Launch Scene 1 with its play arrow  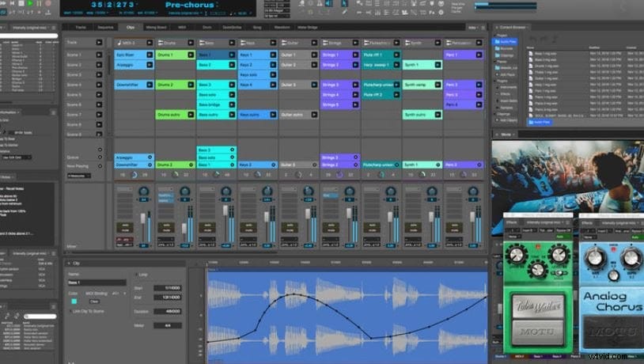(x=99, y=55)
